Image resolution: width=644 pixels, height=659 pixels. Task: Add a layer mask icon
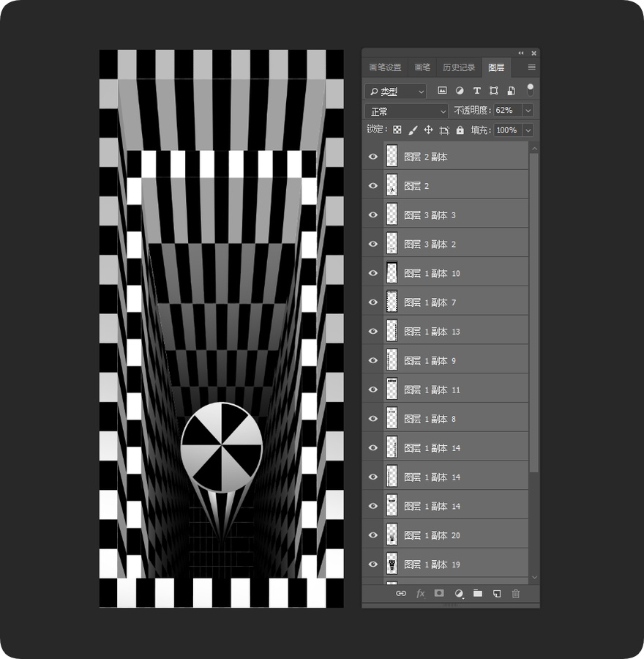click(x=439, y=593)
